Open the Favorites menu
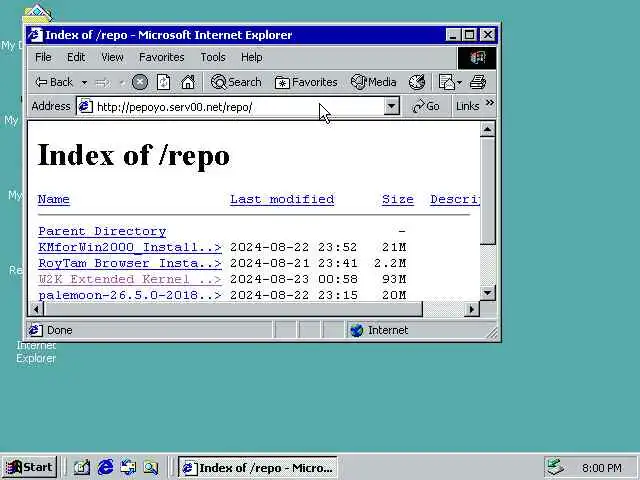 pos(162,57)
